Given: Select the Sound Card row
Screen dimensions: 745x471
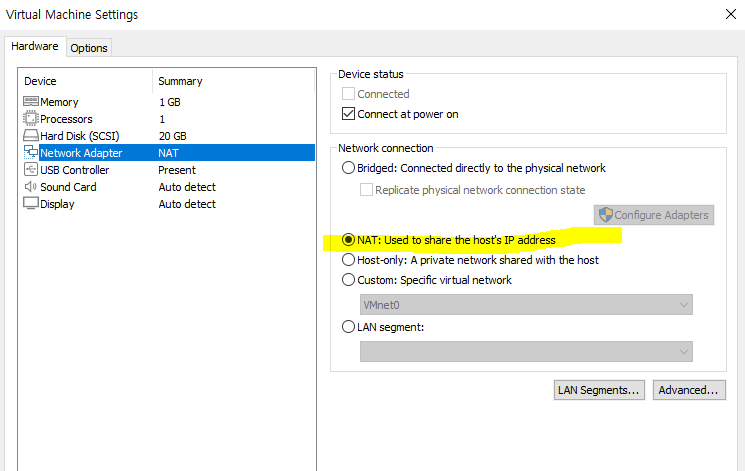Looking at the screenshot, I should point(168,187).
